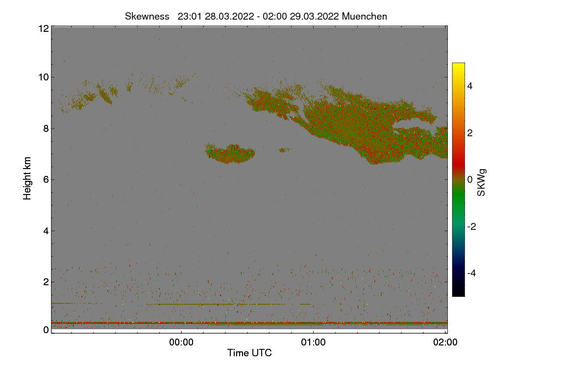Image resolution: width=588 pixels, height=392 pixels.
Task: Click the height tick label '10'
Action: [x=43, y=77]
